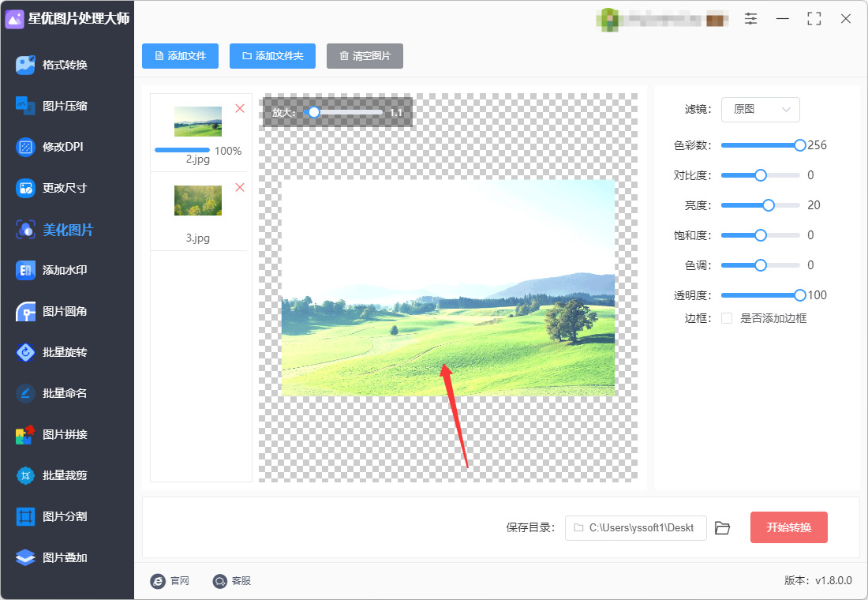Select the 3.jpg thumbnail in file list

point(198,201)
